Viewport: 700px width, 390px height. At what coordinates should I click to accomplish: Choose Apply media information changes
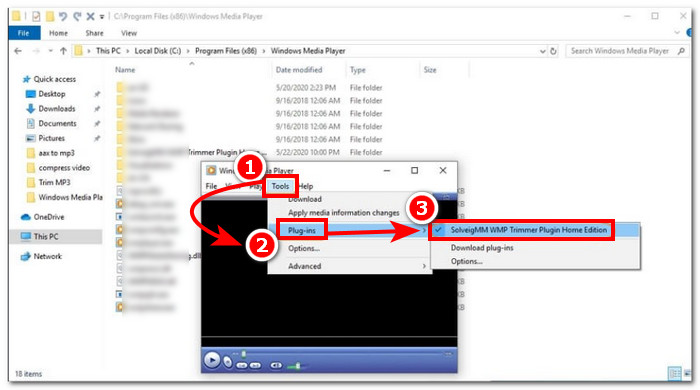tap(344, 213)
